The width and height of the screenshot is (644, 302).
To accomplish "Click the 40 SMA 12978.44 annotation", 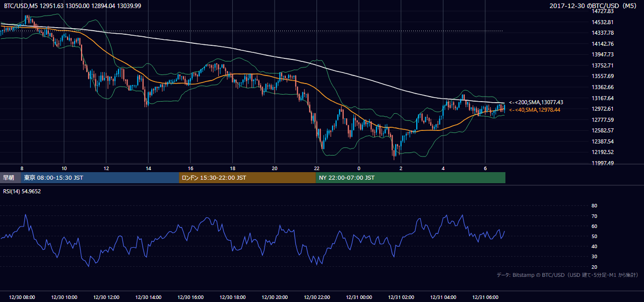I will click(x=535, y=110).
